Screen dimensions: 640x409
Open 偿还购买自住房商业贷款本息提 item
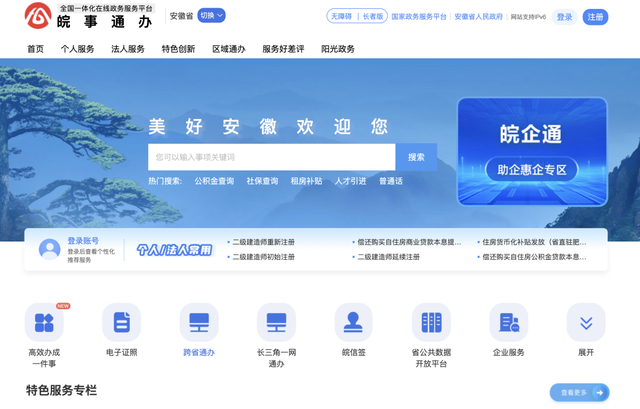click(409, 242)
